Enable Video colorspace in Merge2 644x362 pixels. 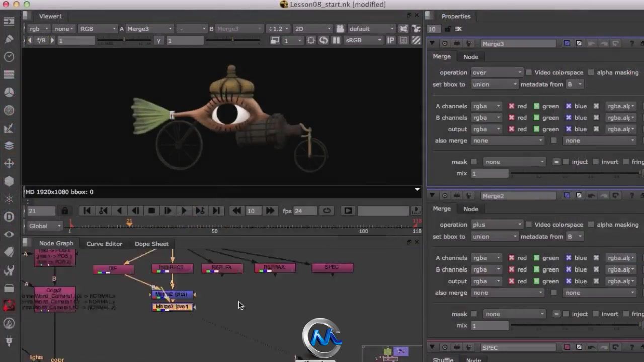coord(528,224)
